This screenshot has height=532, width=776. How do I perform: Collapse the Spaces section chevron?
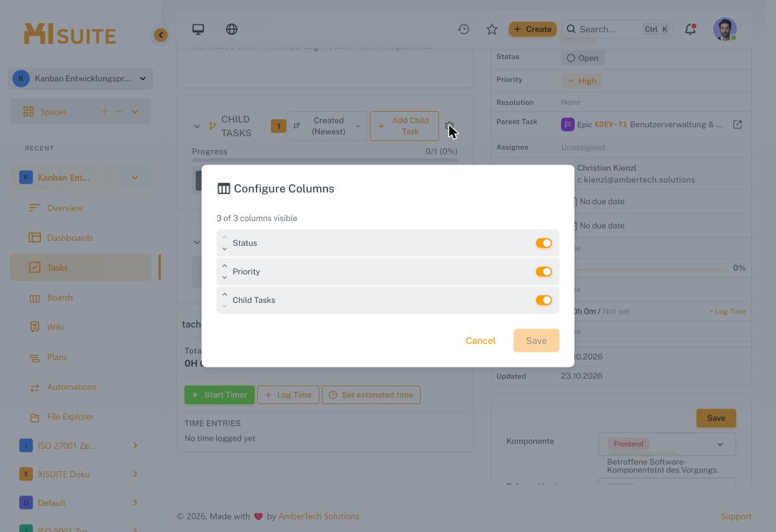135,112
